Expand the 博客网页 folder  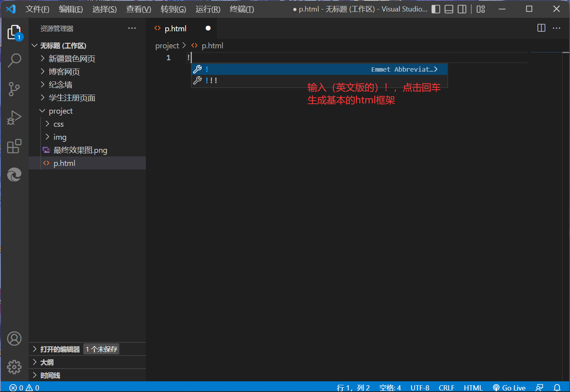[x=87, y=72]
